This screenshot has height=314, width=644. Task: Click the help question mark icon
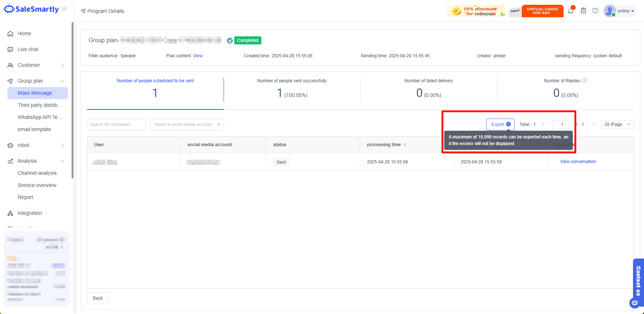(x=596, y=11)
